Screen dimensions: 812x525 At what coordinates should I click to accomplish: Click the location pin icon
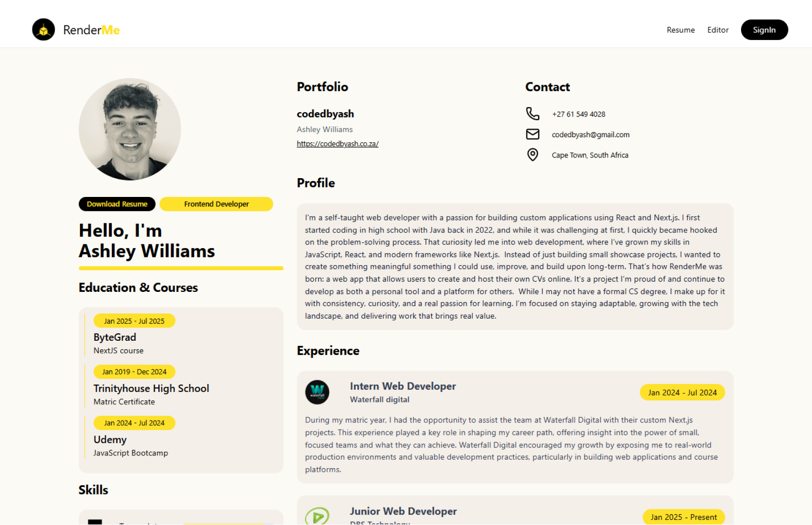point(532,155)
